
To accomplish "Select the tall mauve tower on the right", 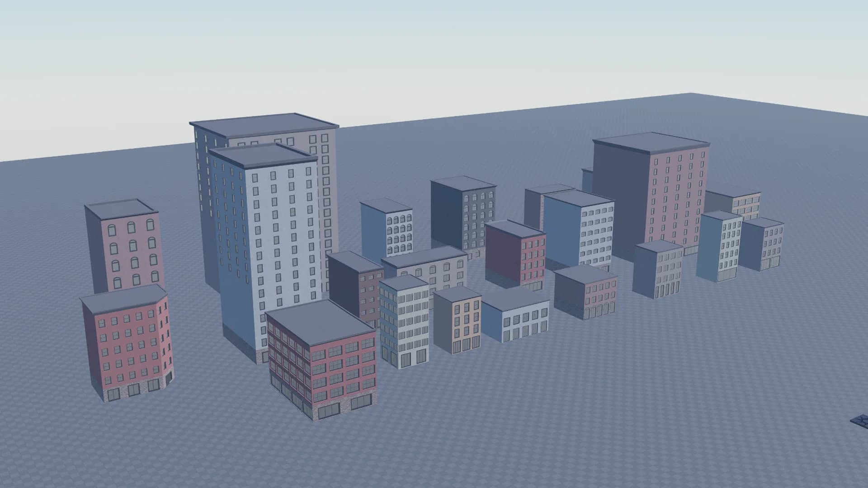I will [651, 199].
